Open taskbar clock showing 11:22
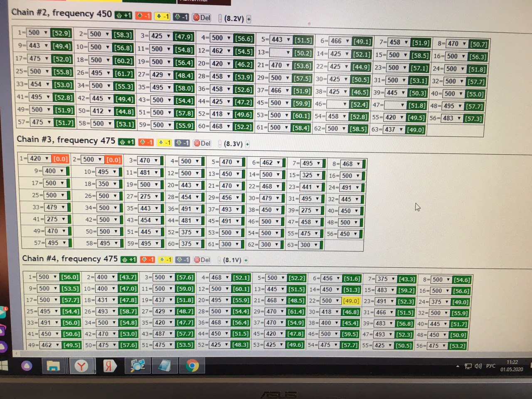The width and height of the screenshot is (532, 399). [512, 366]
